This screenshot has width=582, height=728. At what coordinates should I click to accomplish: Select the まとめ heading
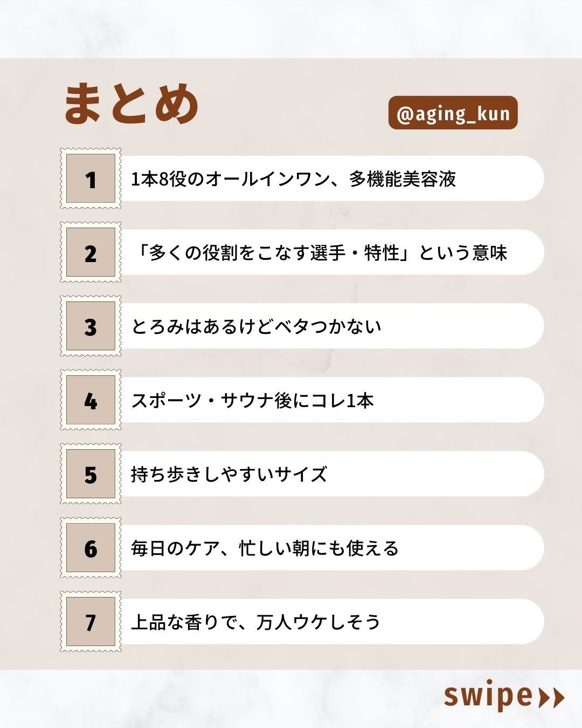[131, 104]
